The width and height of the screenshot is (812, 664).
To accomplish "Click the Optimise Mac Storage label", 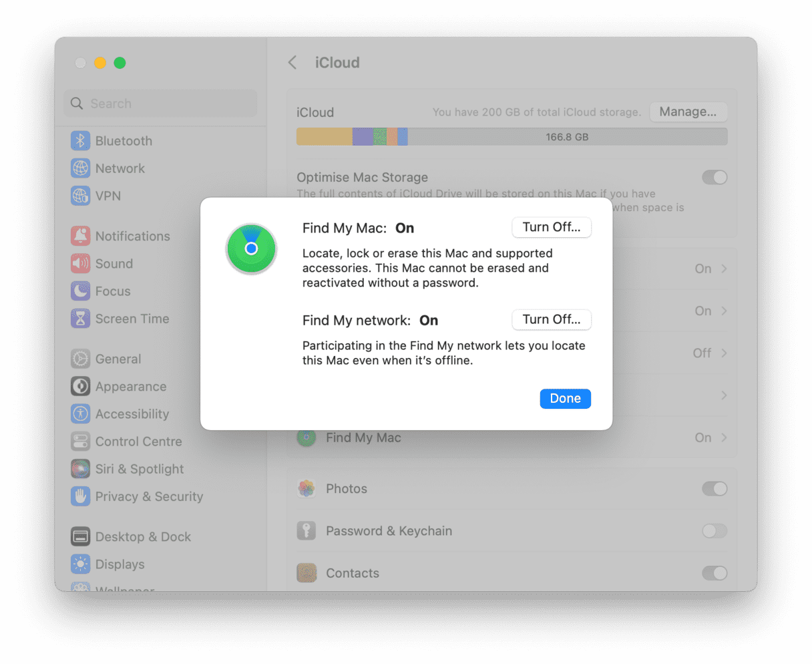I will click(x=363, y=177).
